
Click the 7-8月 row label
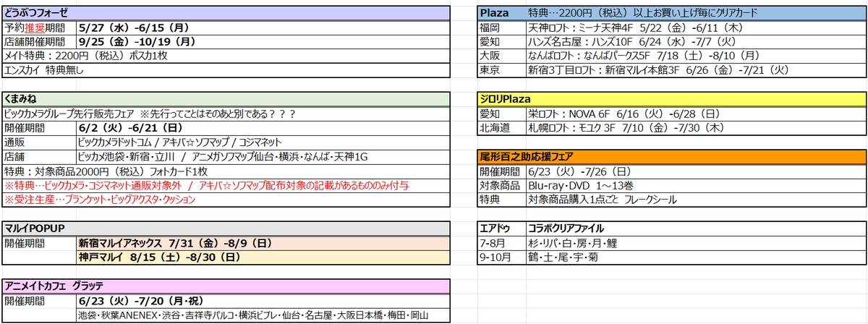point(501,242)
